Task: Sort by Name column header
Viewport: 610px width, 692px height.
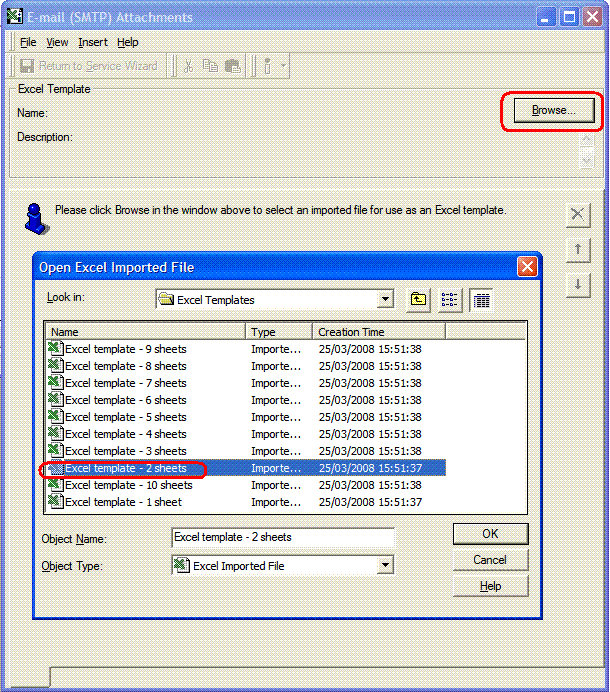Action: coord(146,332)
